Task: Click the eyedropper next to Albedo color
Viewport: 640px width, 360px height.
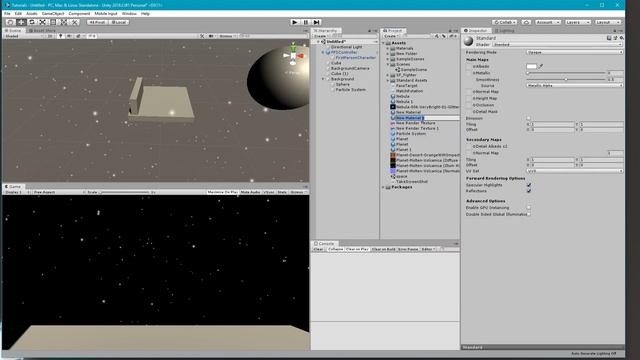Action: [541, 66]
